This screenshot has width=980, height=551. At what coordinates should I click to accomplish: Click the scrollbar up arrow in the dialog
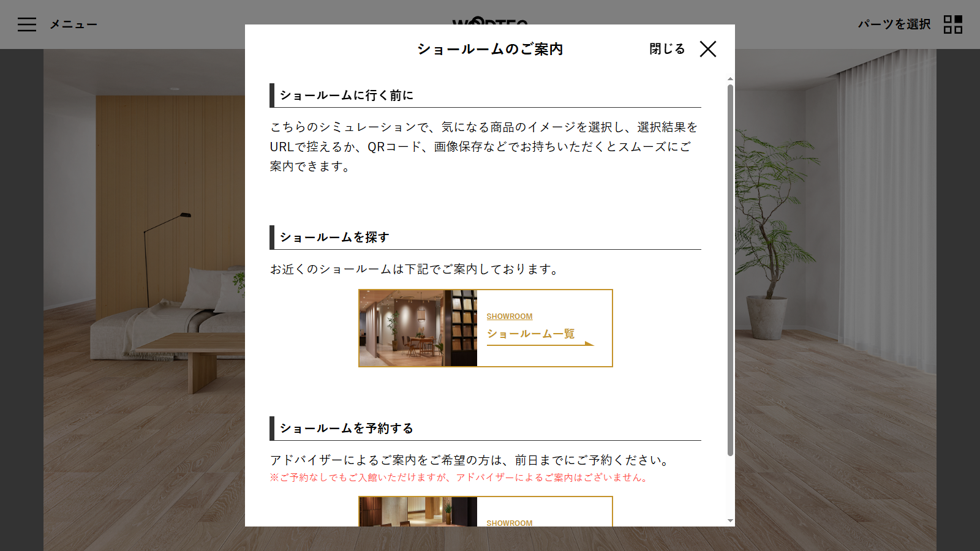(730, 79)
